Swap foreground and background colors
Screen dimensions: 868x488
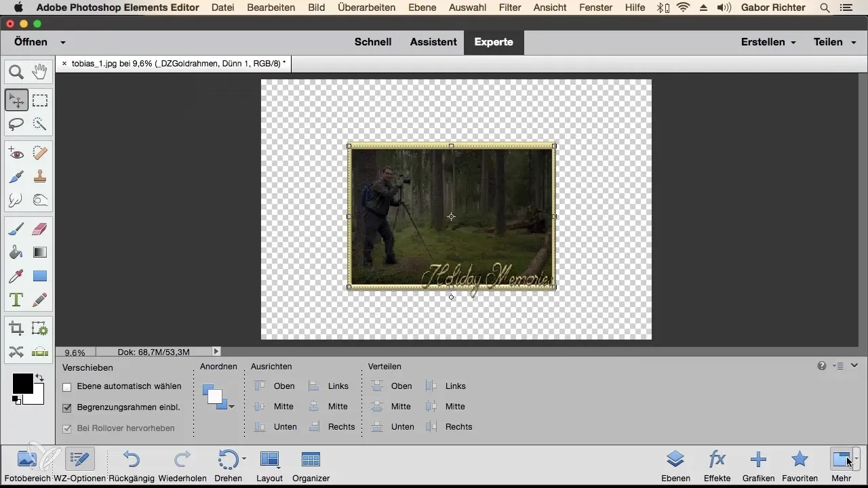[39, 378]
